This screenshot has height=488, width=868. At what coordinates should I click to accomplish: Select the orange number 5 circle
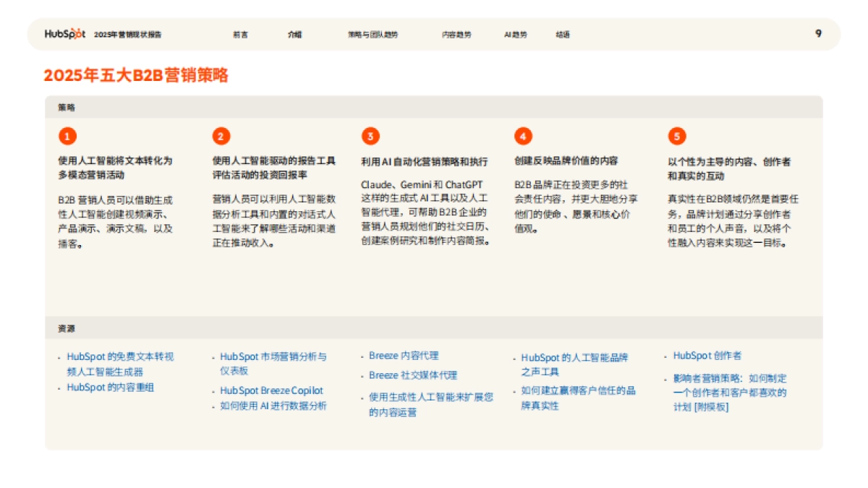point(676,136)
